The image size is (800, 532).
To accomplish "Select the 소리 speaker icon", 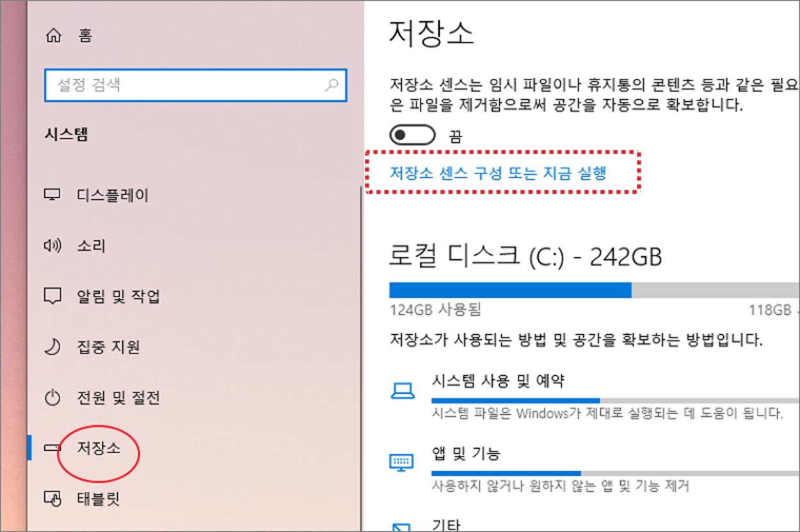I will [x=52, y=245].
